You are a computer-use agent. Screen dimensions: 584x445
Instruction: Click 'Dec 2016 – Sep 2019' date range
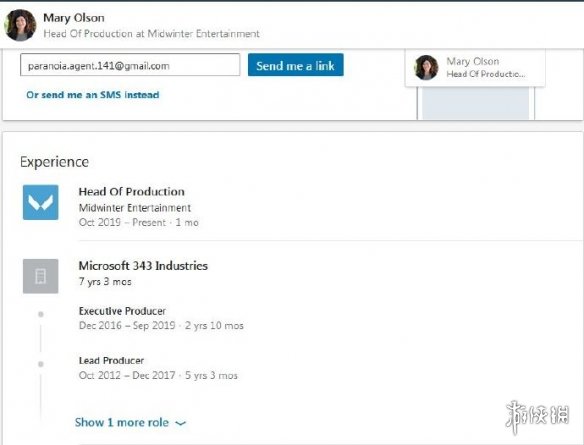coord(127,325)
